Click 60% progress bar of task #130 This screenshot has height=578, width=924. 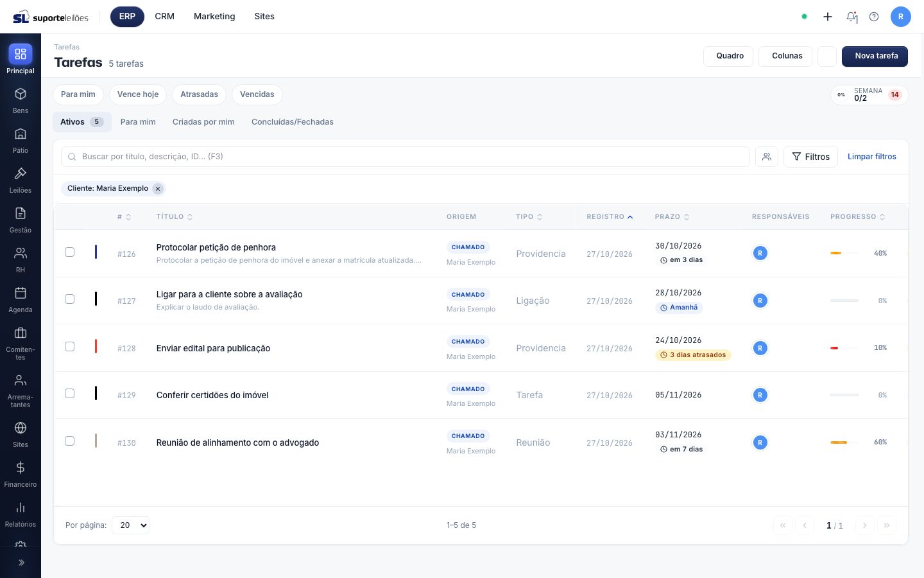tap(844, 442)
